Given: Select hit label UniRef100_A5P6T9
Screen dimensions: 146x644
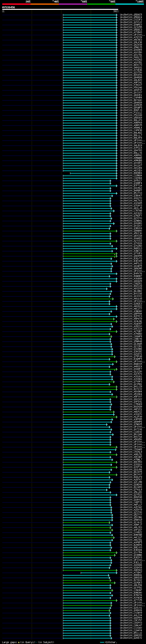Looking at the screenshot, I should click(x=131, y=319).
